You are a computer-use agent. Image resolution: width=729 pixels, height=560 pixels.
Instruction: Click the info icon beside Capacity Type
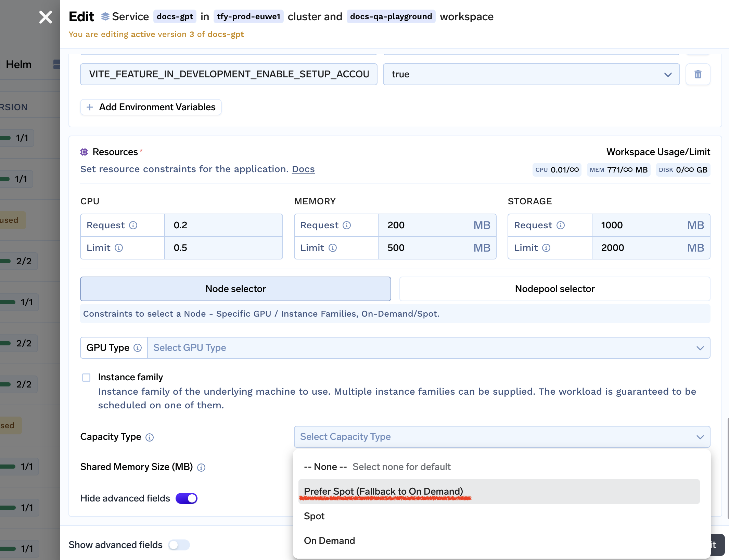[150, 437]
